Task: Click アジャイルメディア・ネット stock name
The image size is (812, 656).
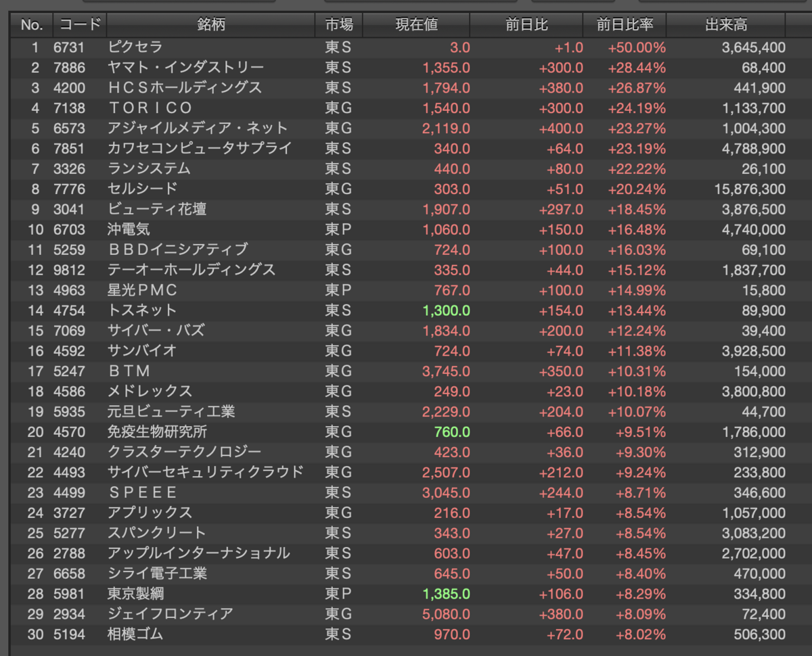Action: [x=198, y=128]
